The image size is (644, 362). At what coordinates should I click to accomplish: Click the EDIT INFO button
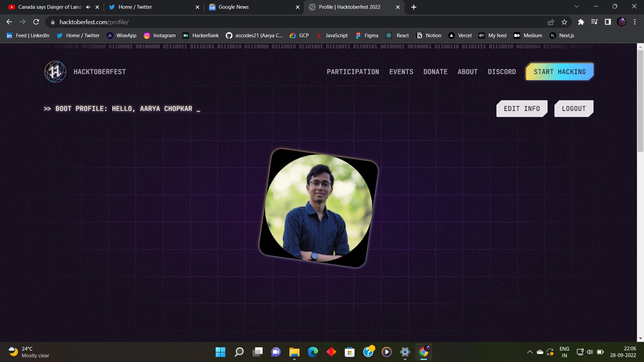click(x=522, y=108)
